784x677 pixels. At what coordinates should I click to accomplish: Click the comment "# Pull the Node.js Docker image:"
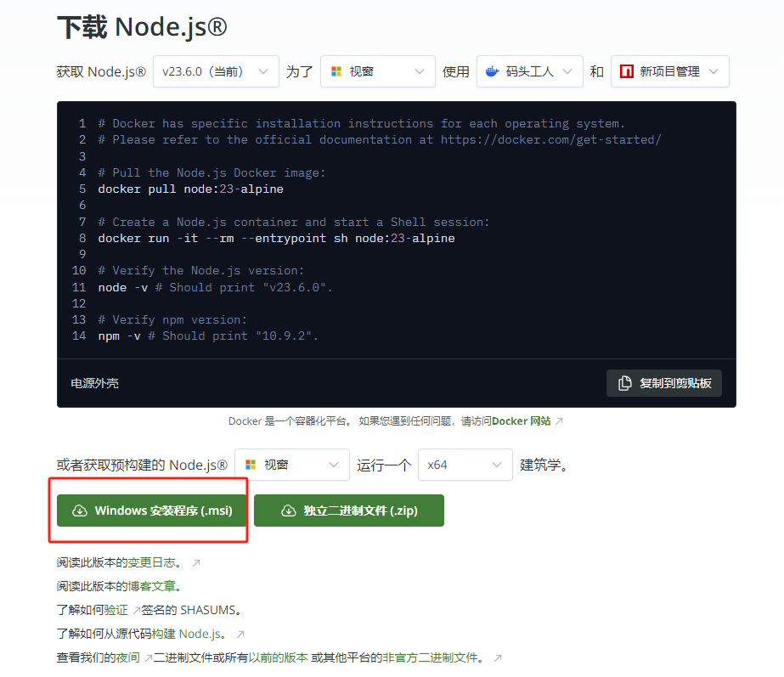point(212,173)
